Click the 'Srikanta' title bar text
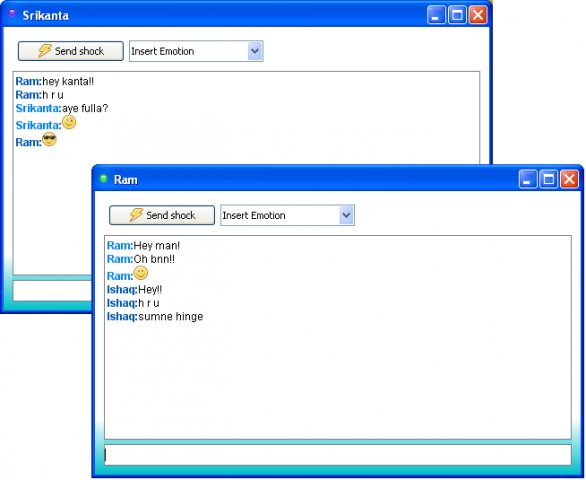Image resolution: width=586 pixels, height=480 pixels. (46, 15)
